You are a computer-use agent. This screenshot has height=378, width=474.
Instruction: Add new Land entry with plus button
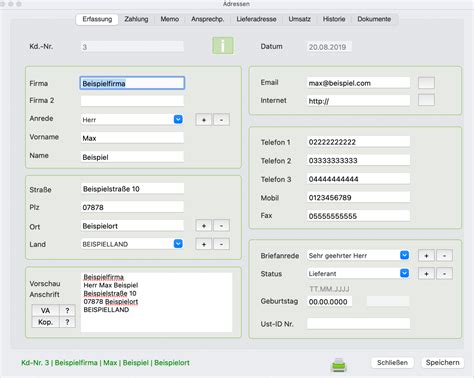(x=204, y=244)
